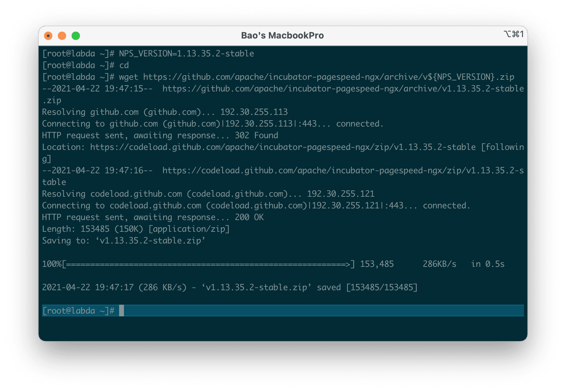The width and height of the screenshot is (566, 392).
Task: Click the red close button traffic light
Action: pos(48,35)
